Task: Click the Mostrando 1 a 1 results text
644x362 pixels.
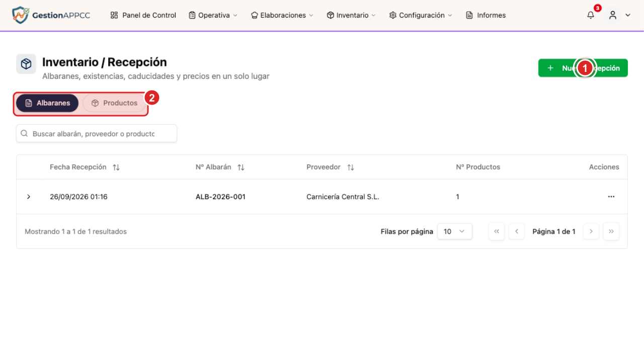Action: click(x=75, y=232)
